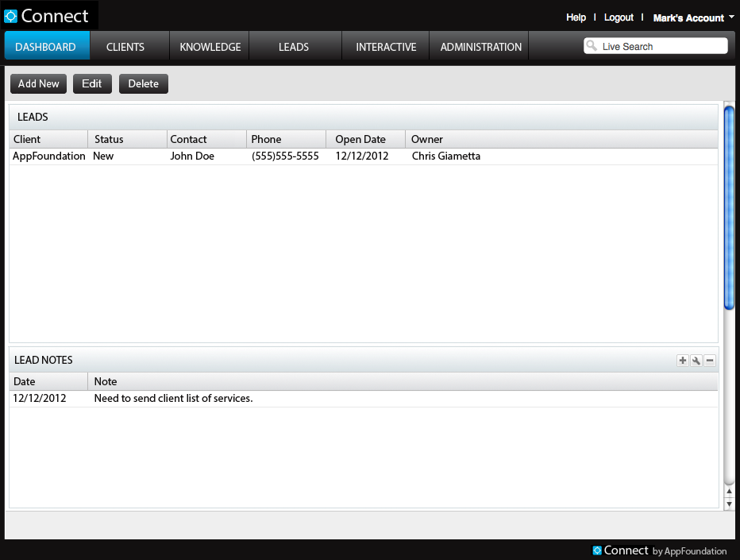This screenshot has height=560, width=740.
Task: Switch to the Knowledge tab
Action: 210,47
